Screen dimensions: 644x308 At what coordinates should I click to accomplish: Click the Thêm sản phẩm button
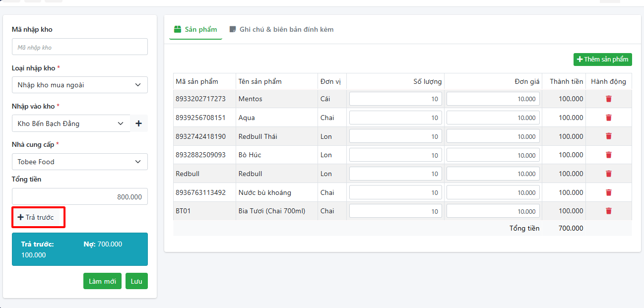click(602, 60)
